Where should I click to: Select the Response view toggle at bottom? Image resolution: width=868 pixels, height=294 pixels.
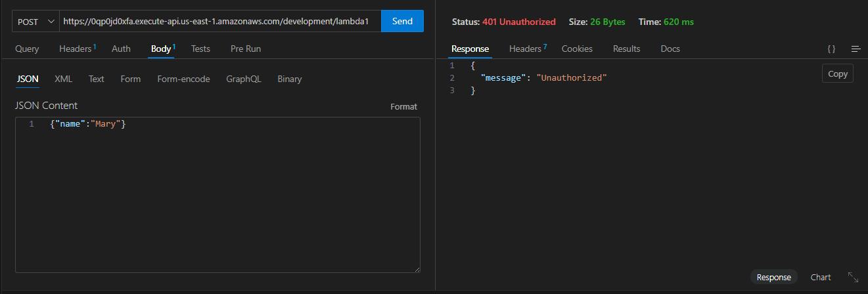click(773, 277)
